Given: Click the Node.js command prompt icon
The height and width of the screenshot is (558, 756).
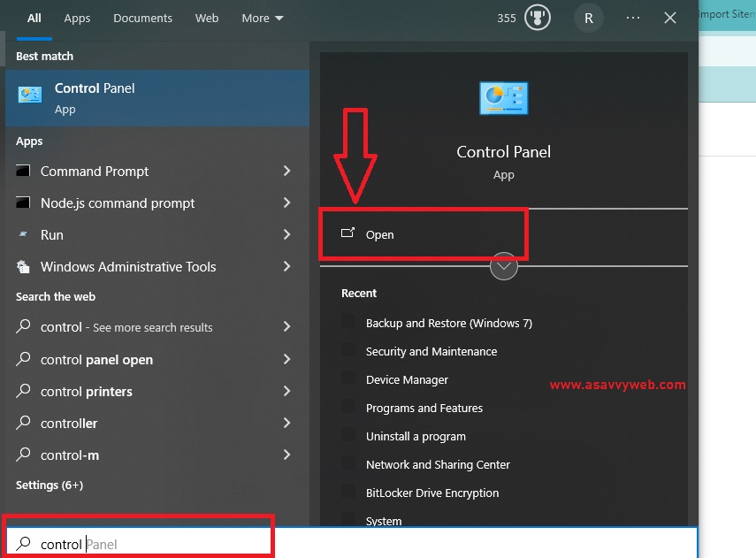Looking at the screenshot, I should pos(23,203).
